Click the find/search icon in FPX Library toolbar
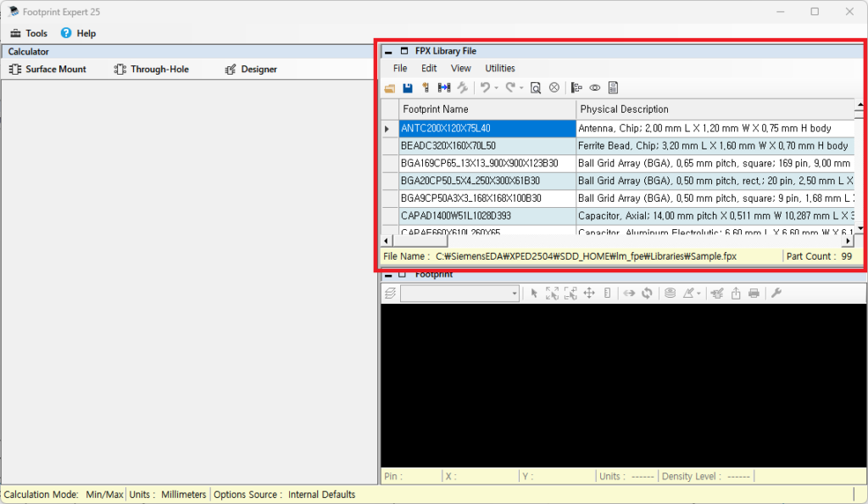 pos(536,87)
